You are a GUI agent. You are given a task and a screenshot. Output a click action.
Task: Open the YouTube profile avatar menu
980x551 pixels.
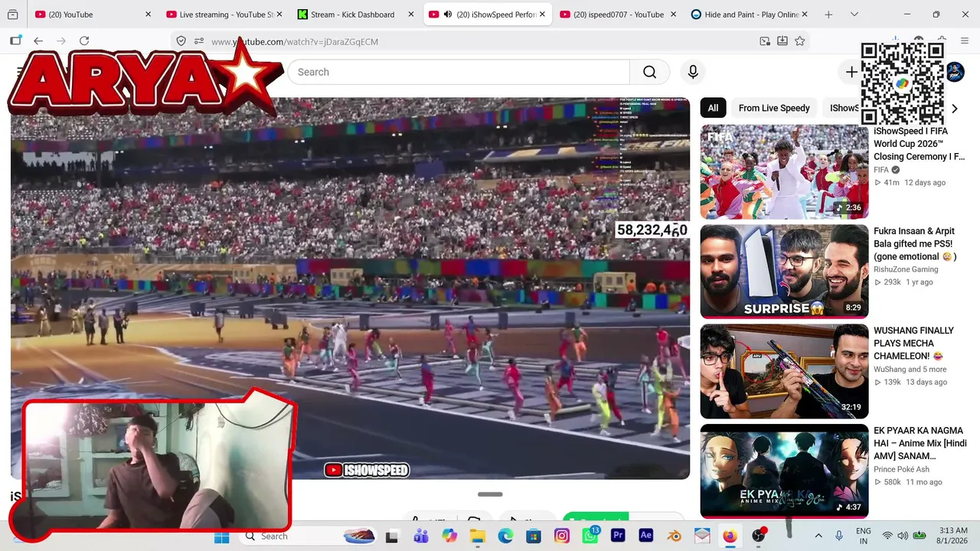pyautogui.click(x=955, y=72)
